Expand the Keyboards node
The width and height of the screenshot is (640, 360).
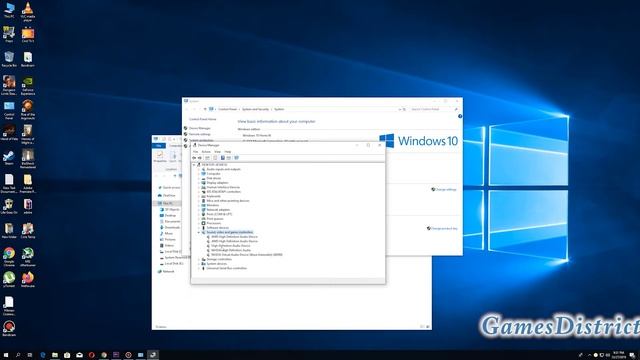[x=199, y=196]
